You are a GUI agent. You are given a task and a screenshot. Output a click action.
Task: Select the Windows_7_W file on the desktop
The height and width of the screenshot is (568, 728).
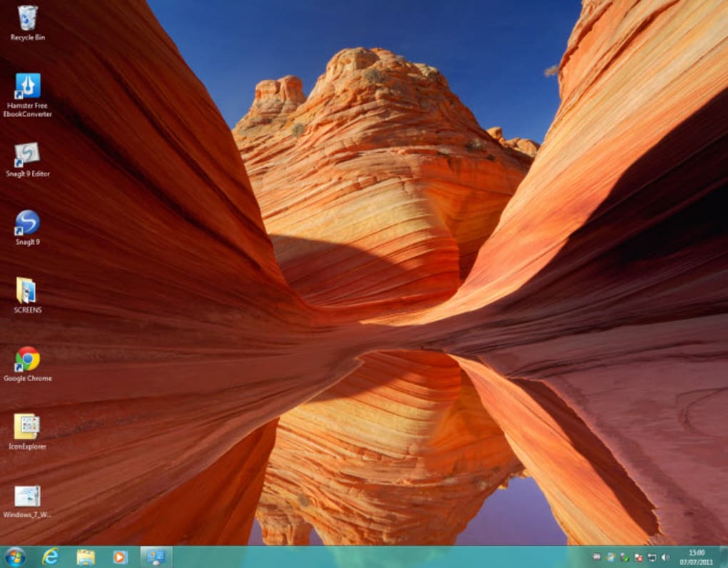coord(27,496)
